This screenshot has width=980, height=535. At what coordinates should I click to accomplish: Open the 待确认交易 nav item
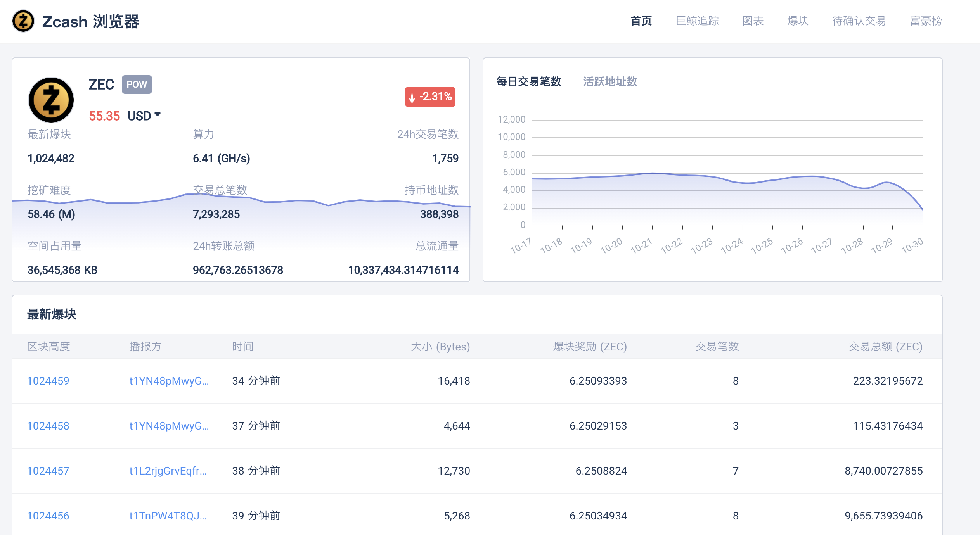859,21
